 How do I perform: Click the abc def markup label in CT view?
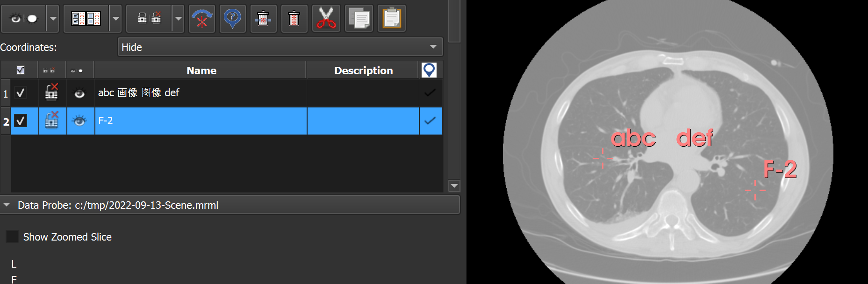[x=662, y=138]
